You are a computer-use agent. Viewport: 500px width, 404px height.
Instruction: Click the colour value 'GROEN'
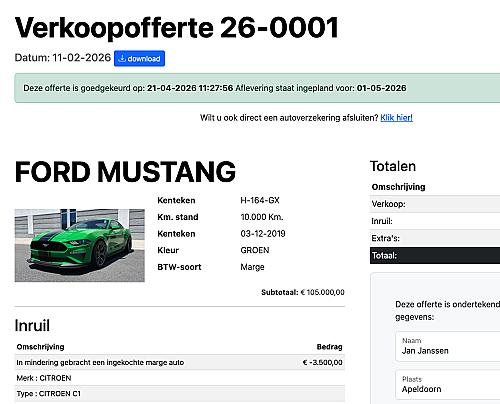[x=255, y=250]
